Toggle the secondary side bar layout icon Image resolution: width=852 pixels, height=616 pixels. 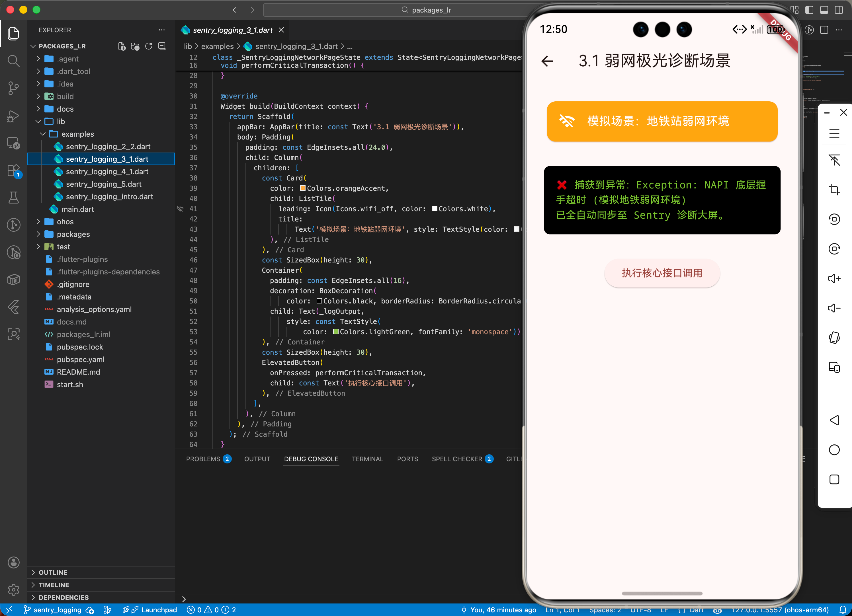839,10
